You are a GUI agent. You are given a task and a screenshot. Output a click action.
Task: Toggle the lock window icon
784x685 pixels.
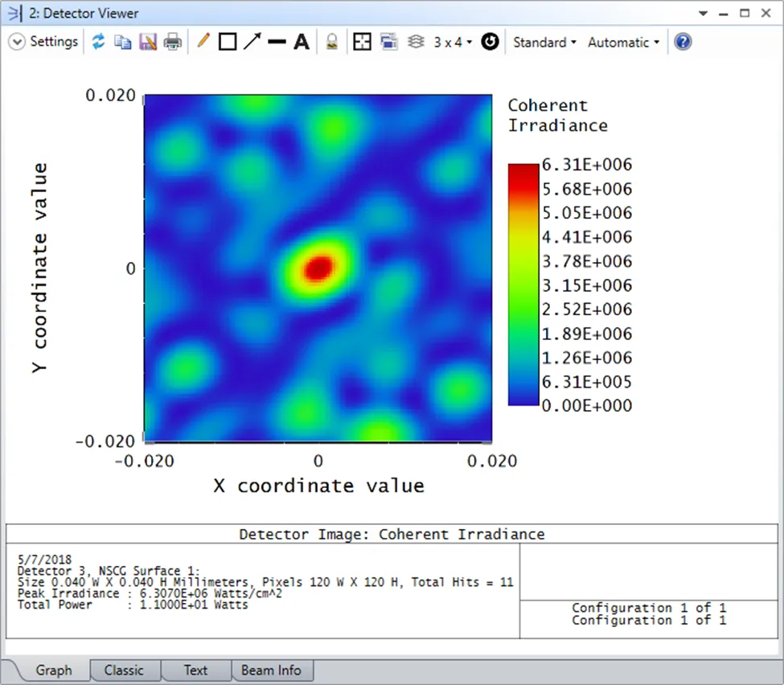(331, 43)
